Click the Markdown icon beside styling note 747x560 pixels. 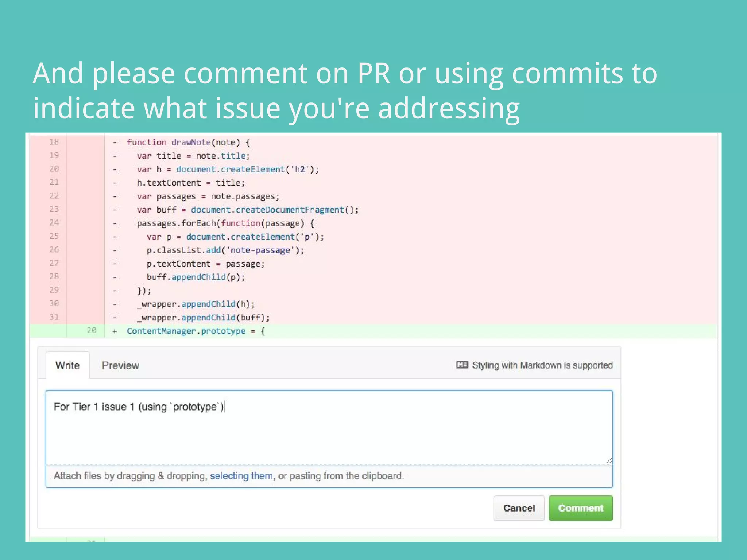[462, 365]
